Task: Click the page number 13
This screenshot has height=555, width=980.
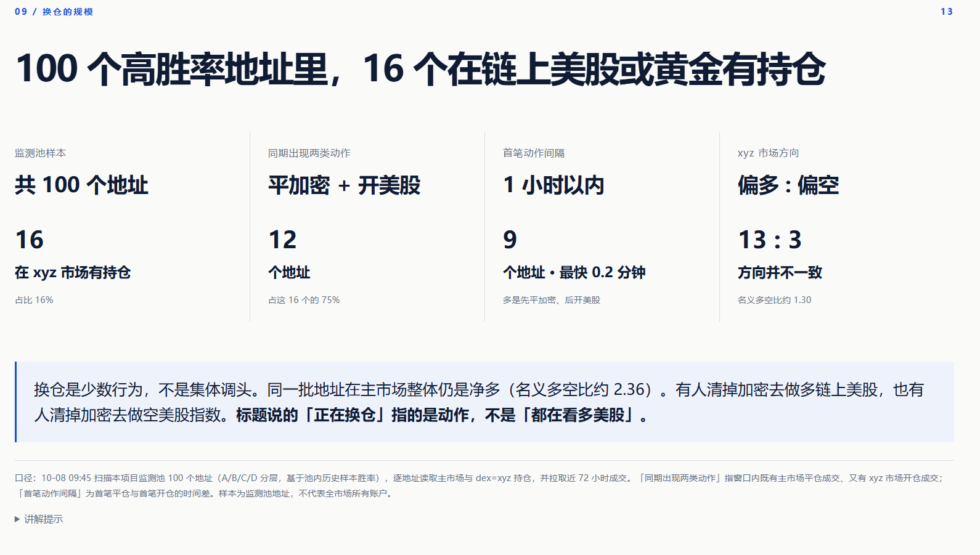Action: coord(947,12)
